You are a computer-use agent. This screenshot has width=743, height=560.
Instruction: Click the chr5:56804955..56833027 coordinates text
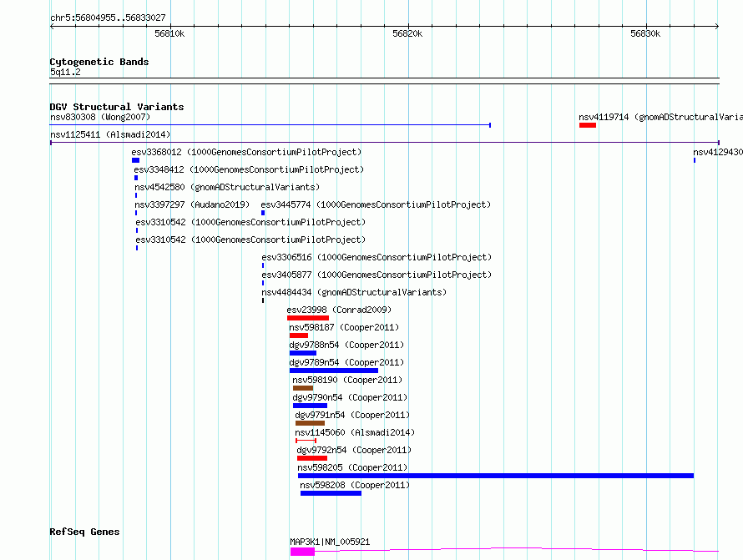click(x=108, y=18)
